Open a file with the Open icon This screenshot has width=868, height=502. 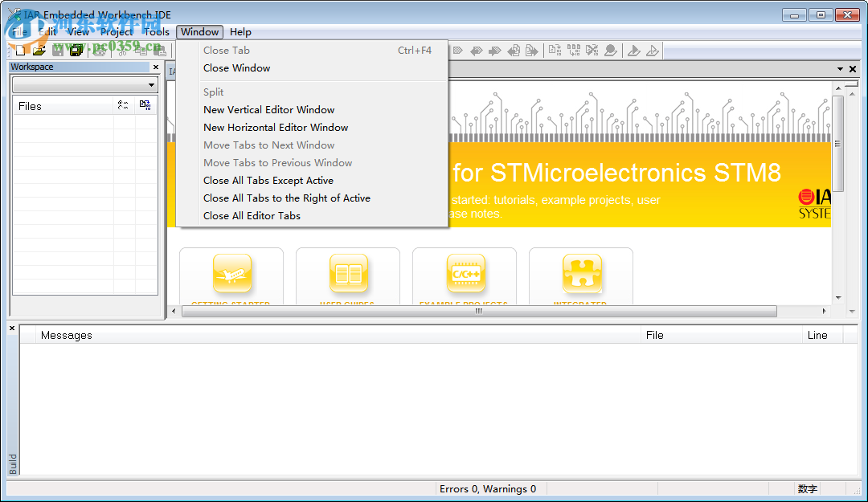click(37, 50)
